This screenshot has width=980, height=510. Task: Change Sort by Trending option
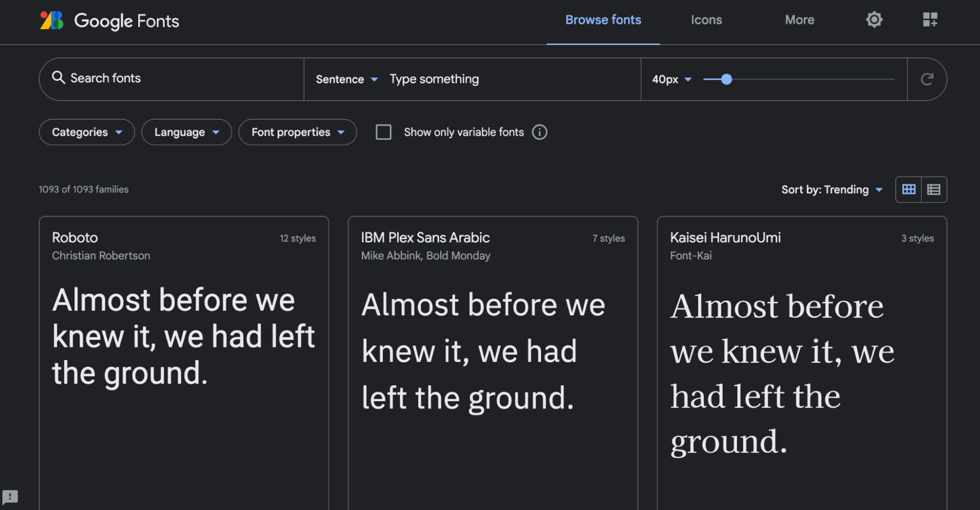[831, 190]
